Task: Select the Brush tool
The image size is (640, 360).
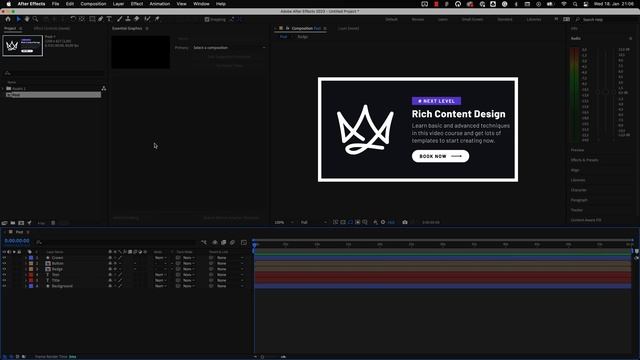Action: [120, 19]
